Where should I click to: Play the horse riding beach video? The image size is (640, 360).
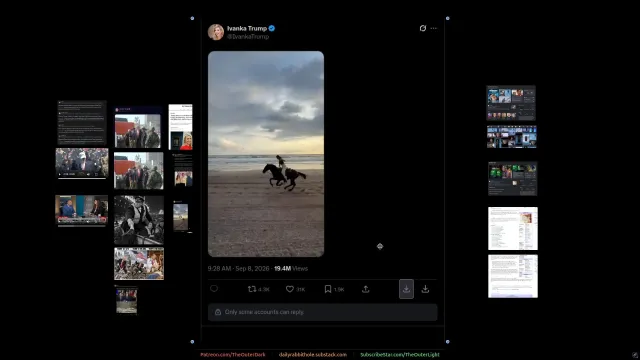point(266,154)
